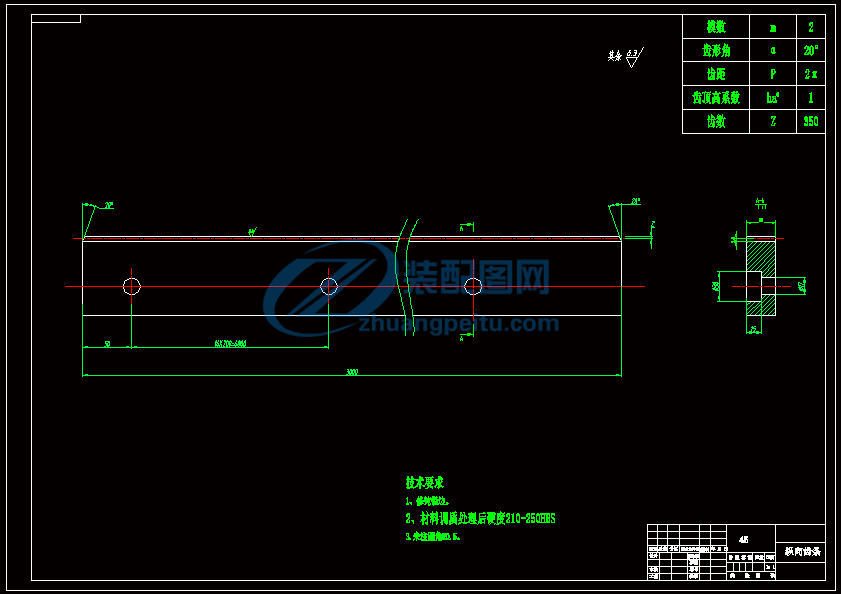Click technical requirement line 2 about 210-250HBS hardness
This screenshot has height=594, width=841.
(481, 518)
